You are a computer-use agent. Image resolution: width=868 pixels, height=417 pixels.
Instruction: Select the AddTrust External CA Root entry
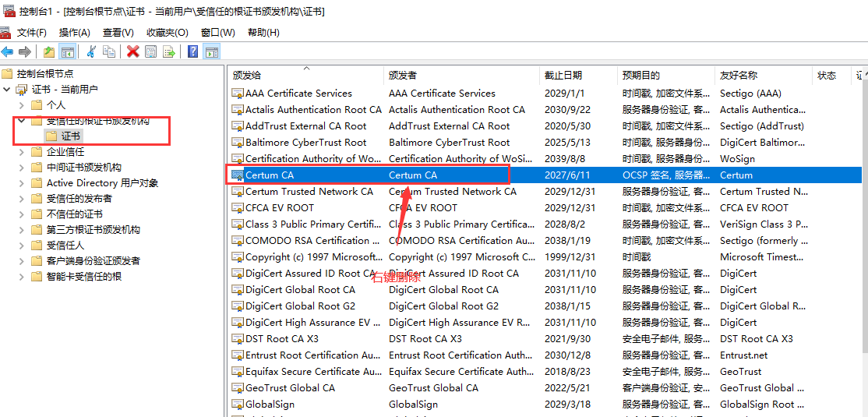tap(305, 126)
